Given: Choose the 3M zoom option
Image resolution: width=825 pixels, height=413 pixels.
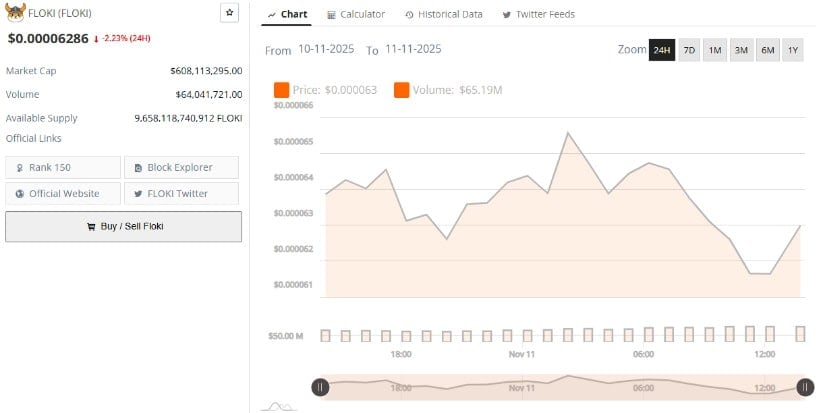Looking at the screenshot, I should pos(741,50).
